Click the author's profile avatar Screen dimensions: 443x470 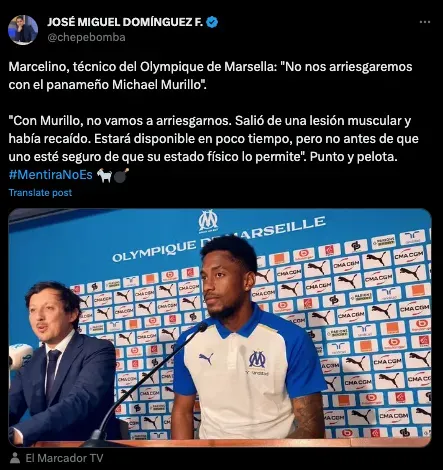tap(23, 30)
